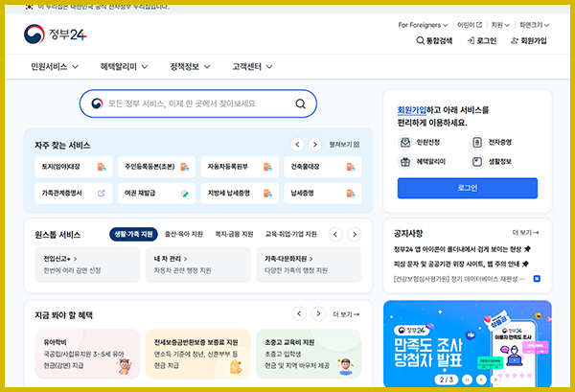The width and height of the screenshot is (575, 392).
Task: Click the 민원신청 icon
Action: (405, 142)
